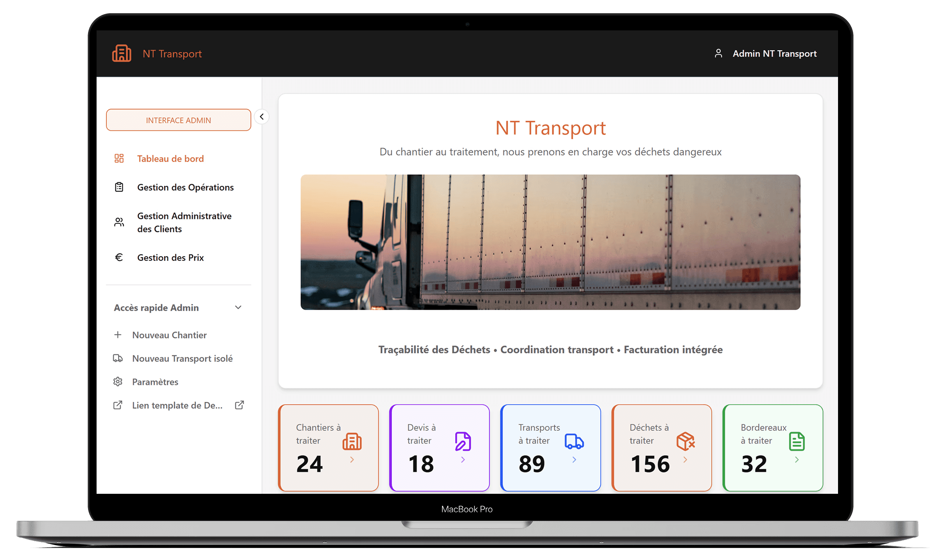935x560 pixels.
Task: Open Paramètres from quick access
Action: [155, 382]
